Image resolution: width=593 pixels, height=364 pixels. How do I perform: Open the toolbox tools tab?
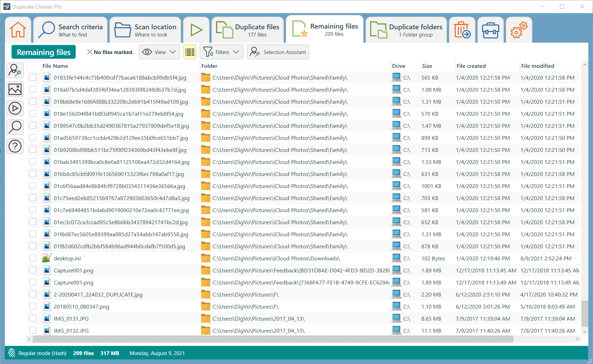(x=490, y=30)
